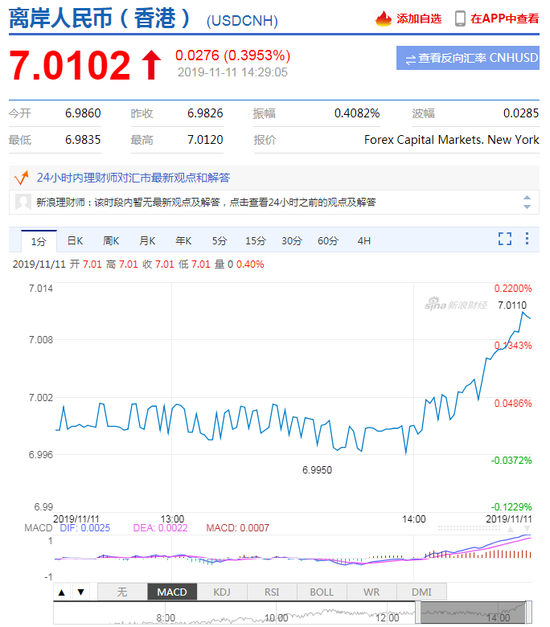Click the current price 7.0102
Screen dimensions: 550x627
[70, 65]
